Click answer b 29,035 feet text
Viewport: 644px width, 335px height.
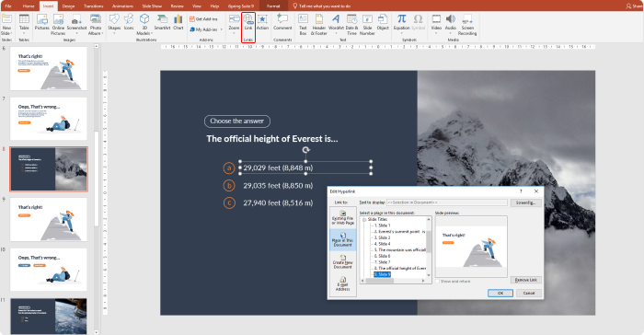coord(278,186)
